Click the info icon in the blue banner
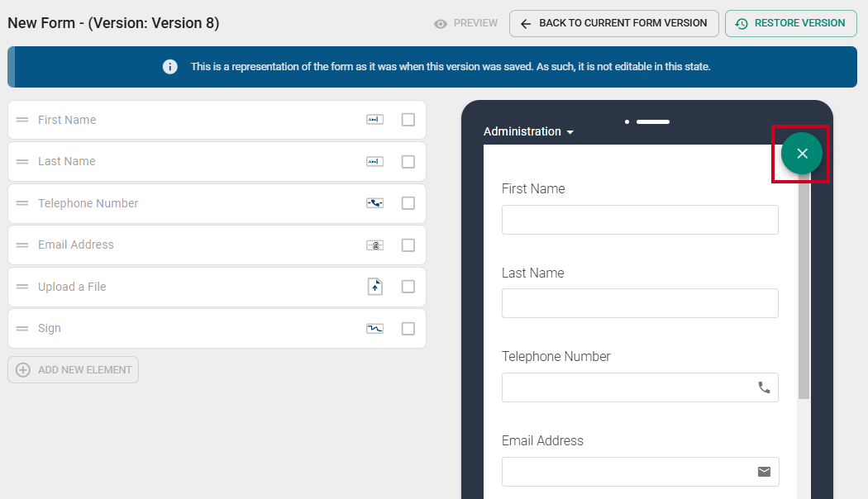The image size is (868, 499). click(170, 67)
